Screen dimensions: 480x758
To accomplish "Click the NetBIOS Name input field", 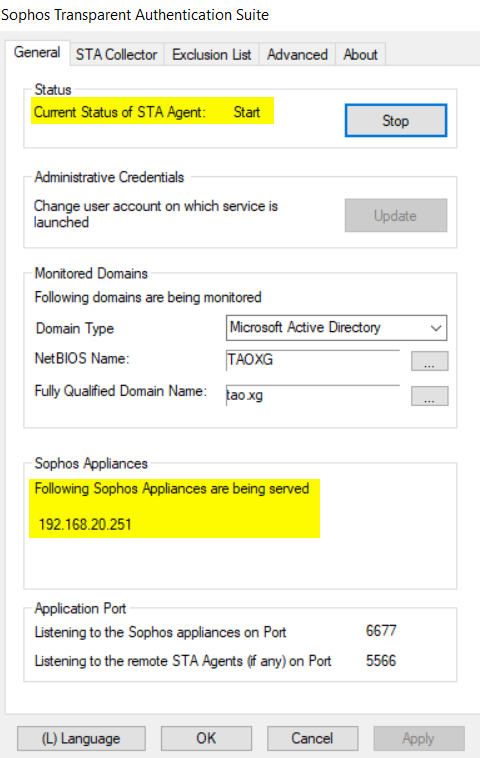I will point(313,360).
